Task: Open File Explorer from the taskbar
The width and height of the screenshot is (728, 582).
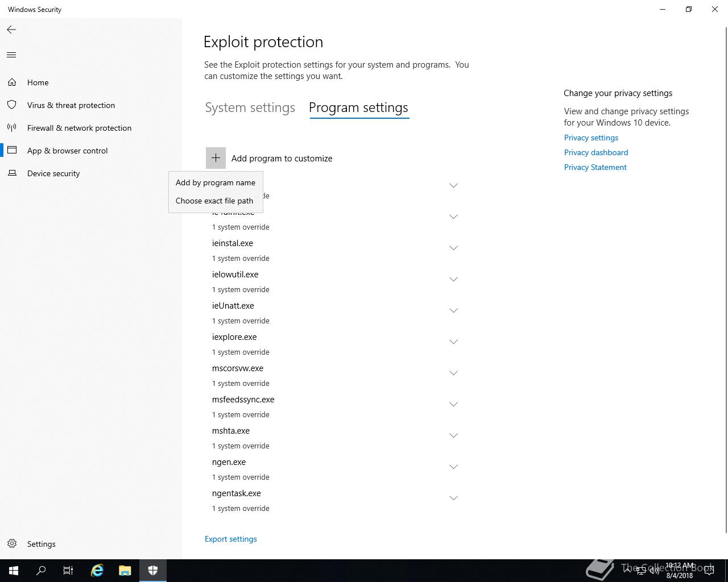Action: pos(125,571)
